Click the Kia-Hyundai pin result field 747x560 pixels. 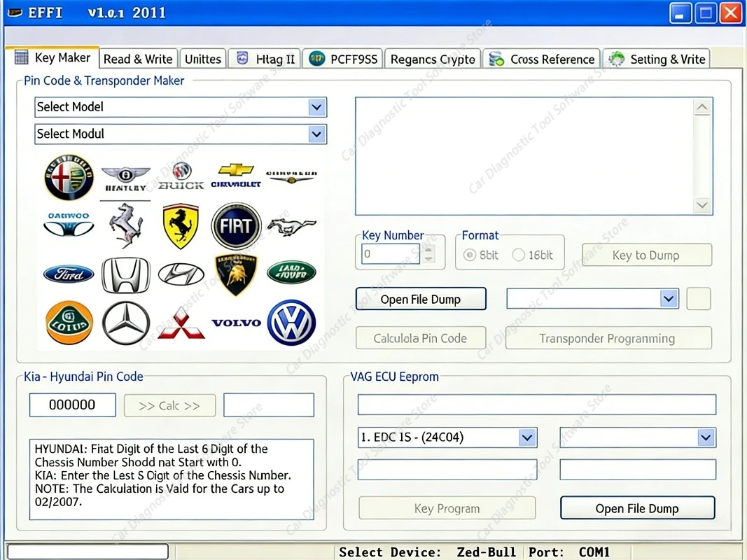269,405
